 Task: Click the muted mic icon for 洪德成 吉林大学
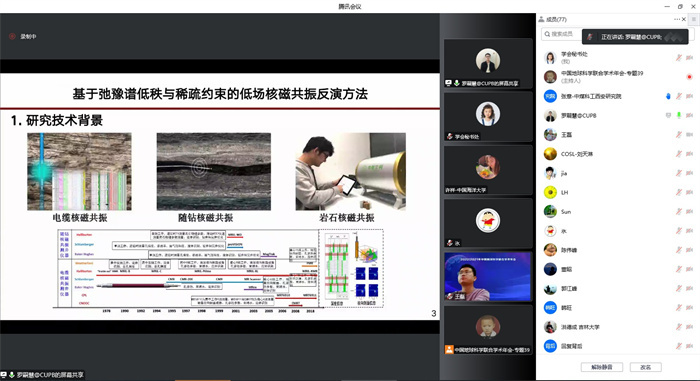(x=679, y=327)
